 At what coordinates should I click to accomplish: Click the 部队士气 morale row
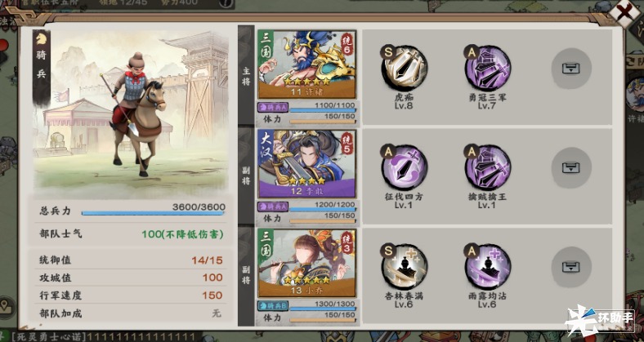point(132,234)
